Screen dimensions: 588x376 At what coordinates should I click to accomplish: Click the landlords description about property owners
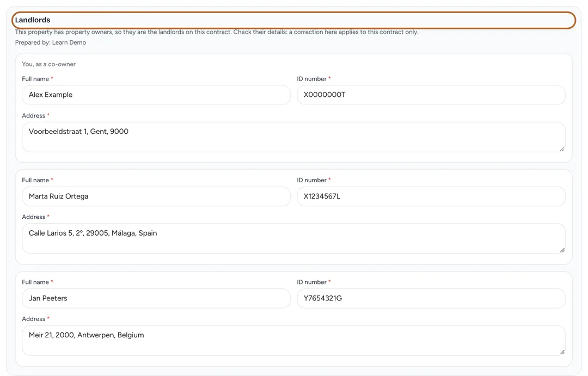(217, 32)
